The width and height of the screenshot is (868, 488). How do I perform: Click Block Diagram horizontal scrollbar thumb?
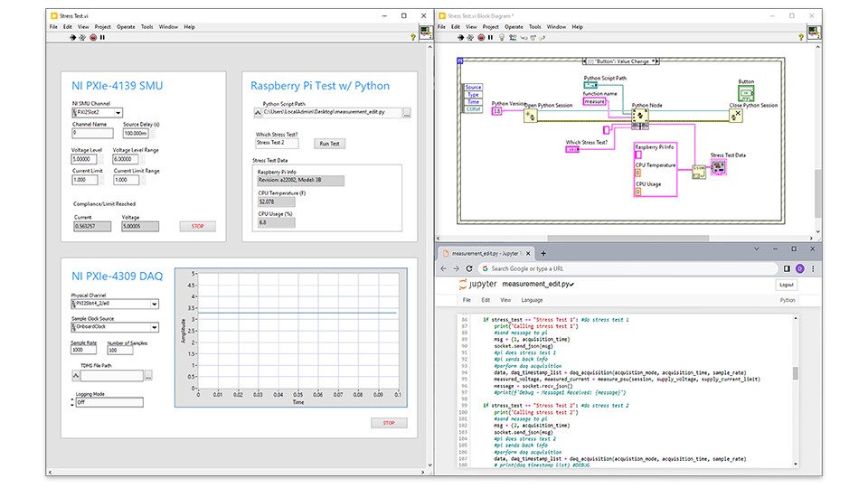pos(627,239)
